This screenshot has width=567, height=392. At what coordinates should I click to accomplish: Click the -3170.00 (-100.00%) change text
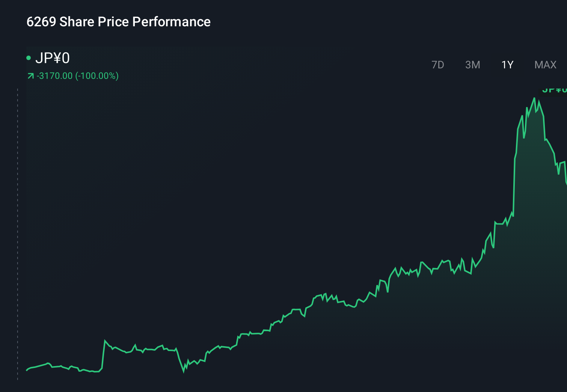coord(77,75)
